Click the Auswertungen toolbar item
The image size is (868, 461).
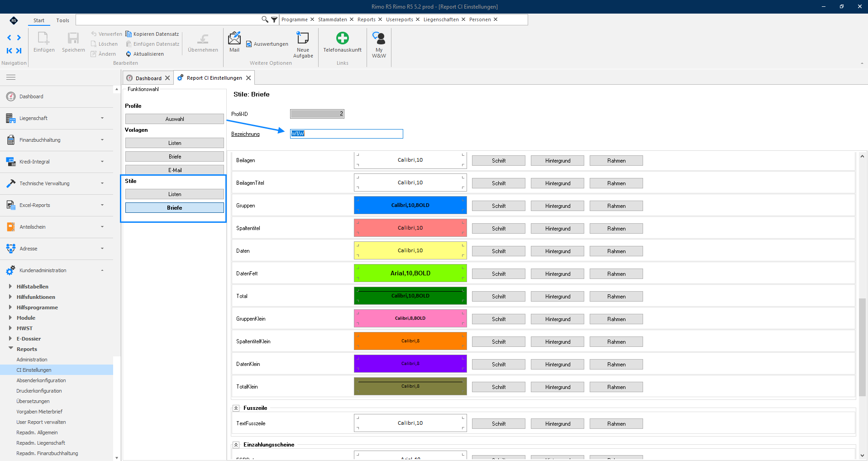pyautogui.click(x=267, y=44)
